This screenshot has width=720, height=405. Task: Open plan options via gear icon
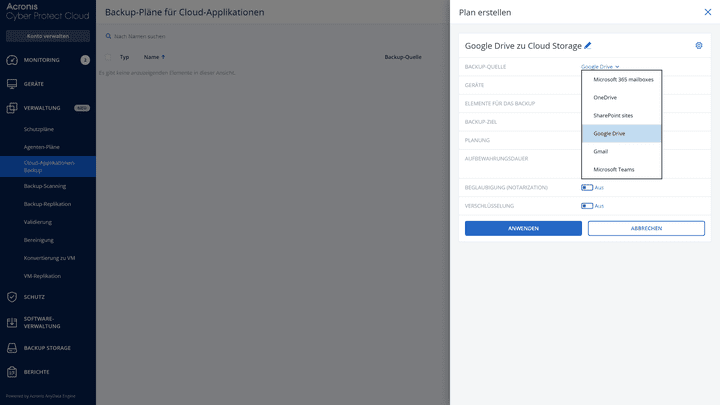point(699,45)
